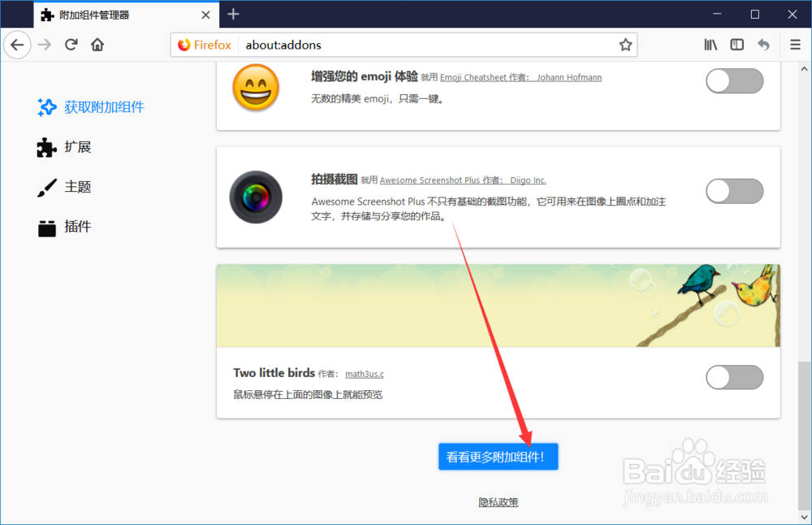Click the 主题 paintbrush icon
Screen dimensions: 812x525
tap(46, 188)
